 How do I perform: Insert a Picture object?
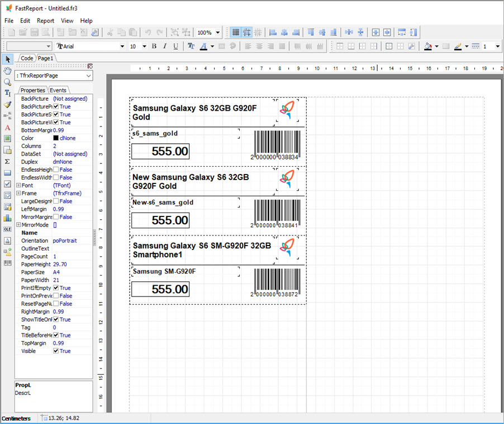8,139
